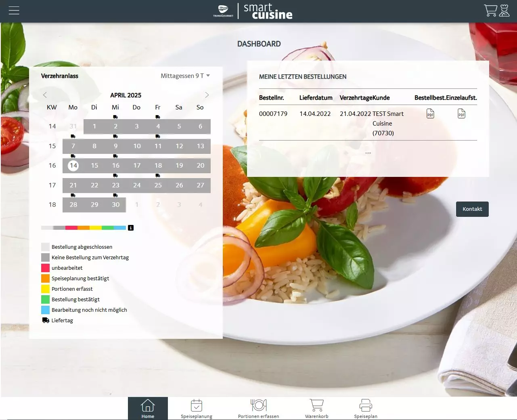Click the color legend info icon

pyautogui.click(x=131, y=228)
